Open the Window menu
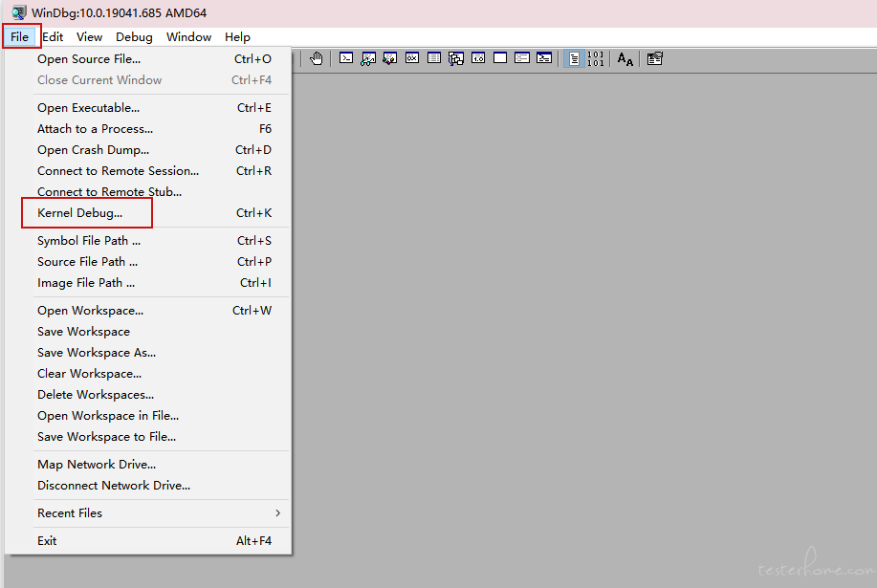The image size is (877, 588). click(x=189, y=37)
